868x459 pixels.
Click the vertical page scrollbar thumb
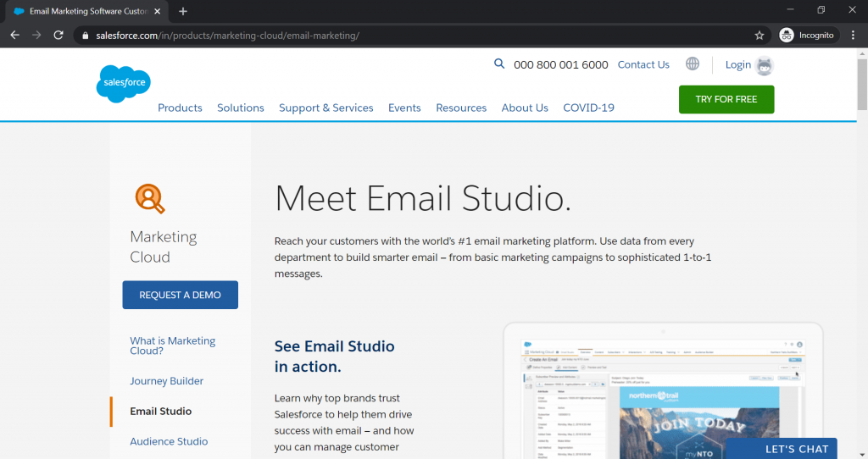862,84
